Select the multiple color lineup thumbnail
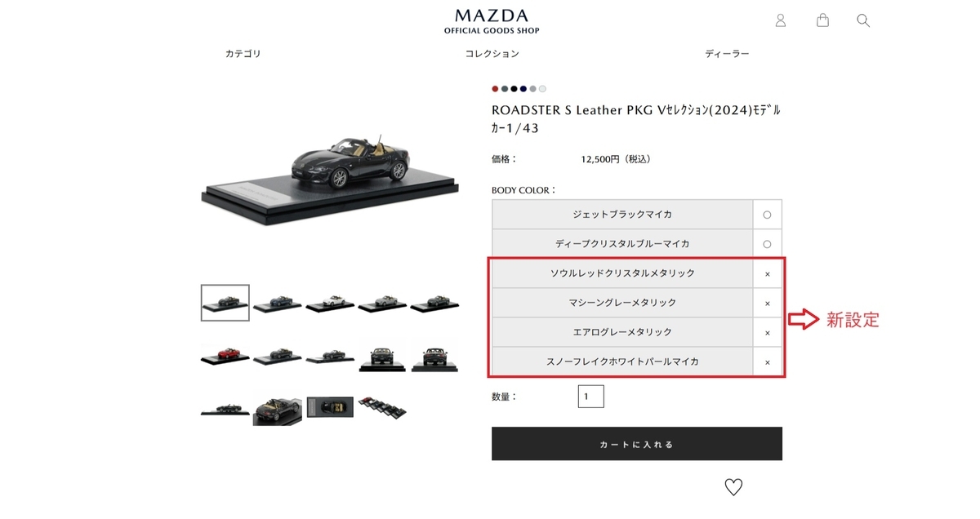 pyautogui.click(x=382, y=407)
